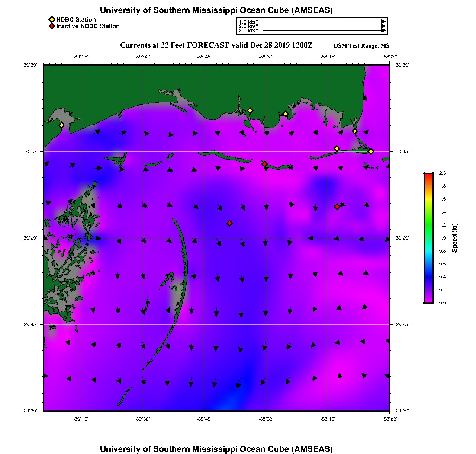The width and height of the screenshot is (476, 454).
Task: Click the red Inactive NDBC Station legend diamond
Action: (x=51, y=26)
